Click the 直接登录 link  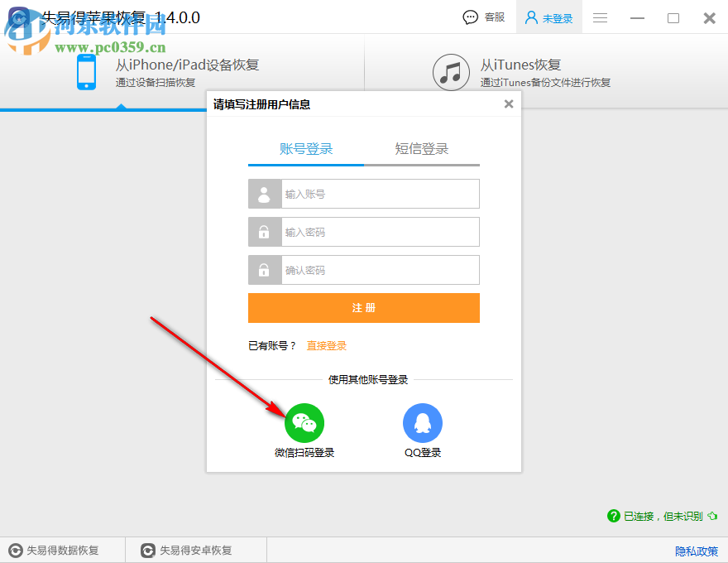pos(327,346)
